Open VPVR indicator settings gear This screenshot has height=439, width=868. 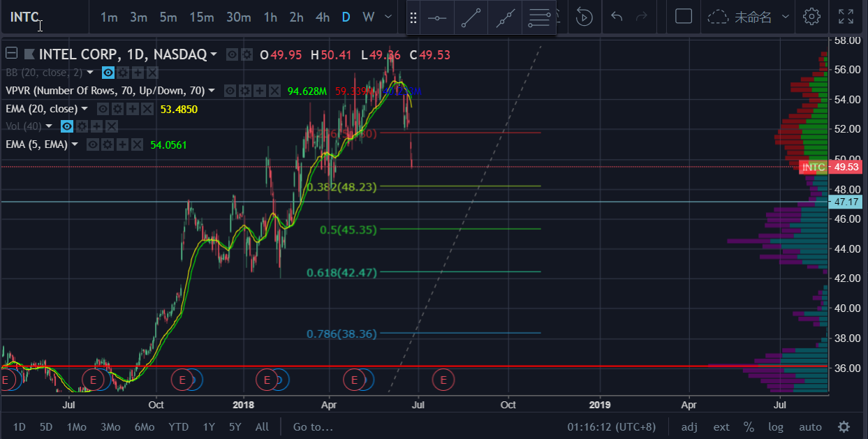click(245, 91)
